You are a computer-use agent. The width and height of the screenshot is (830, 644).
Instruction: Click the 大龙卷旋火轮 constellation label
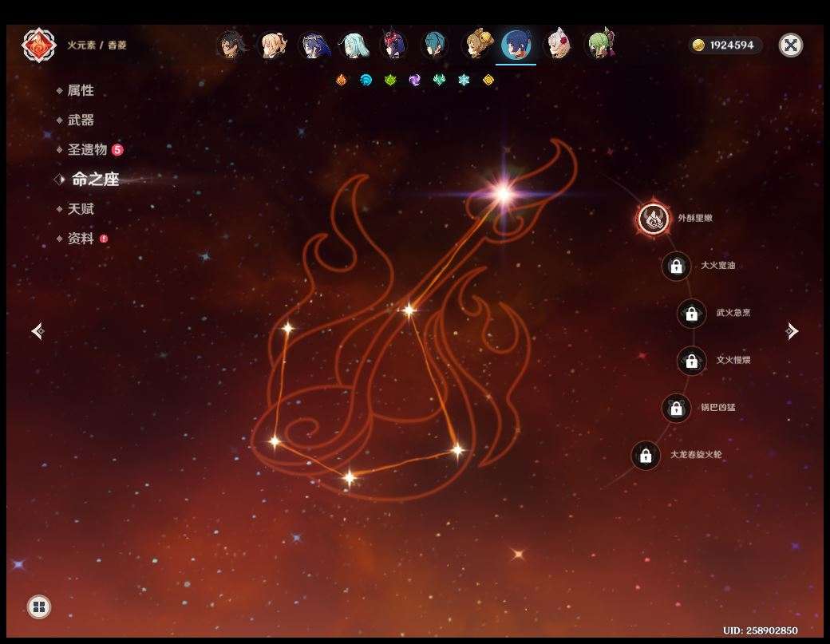696,455
